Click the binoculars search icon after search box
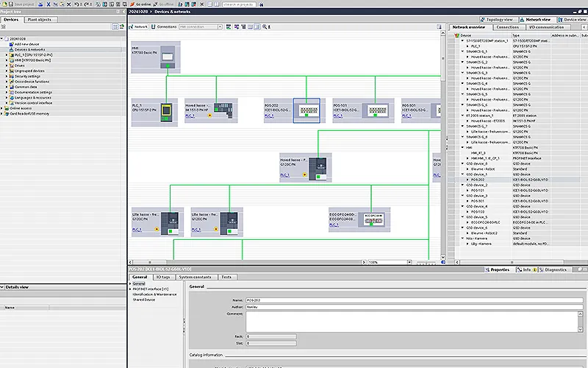588x368 pixels. (x=262, y=4)
